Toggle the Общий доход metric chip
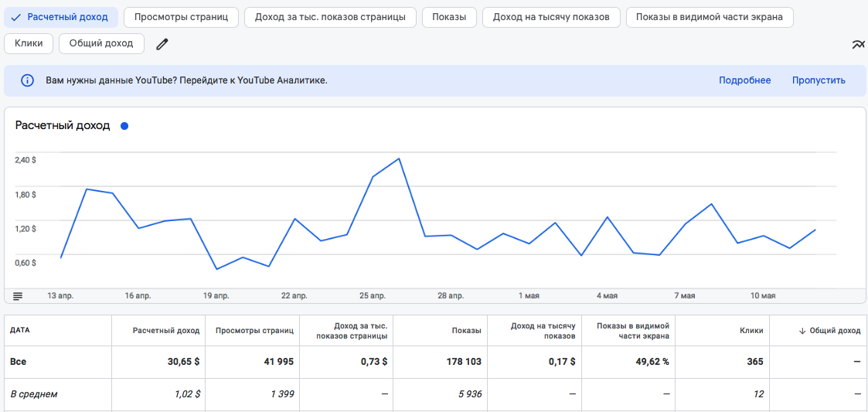The image size is (868, 412). click(x=101, y=43)
